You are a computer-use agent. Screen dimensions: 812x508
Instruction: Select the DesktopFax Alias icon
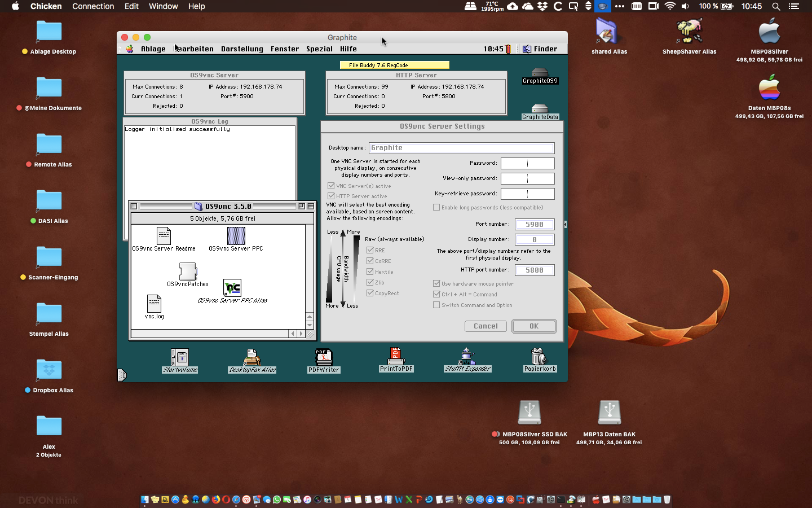[x=252, y=357]
